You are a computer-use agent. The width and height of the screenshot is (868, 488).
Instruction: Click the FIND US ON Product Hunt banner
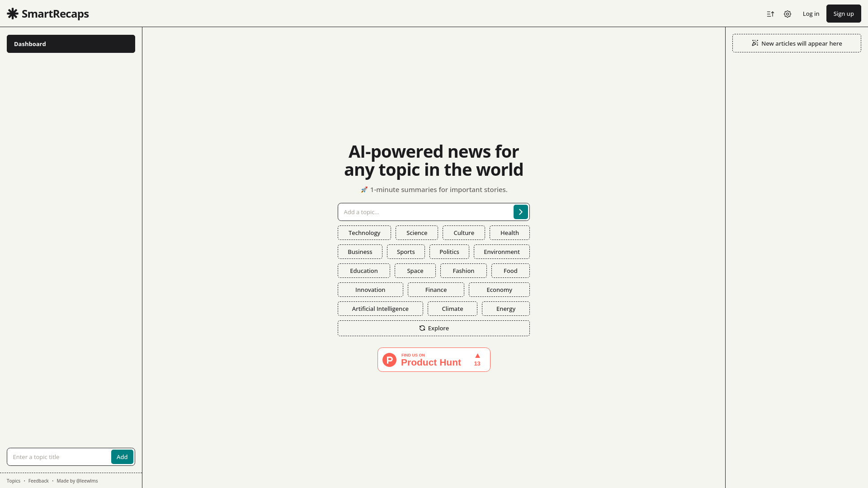point(434,359)
